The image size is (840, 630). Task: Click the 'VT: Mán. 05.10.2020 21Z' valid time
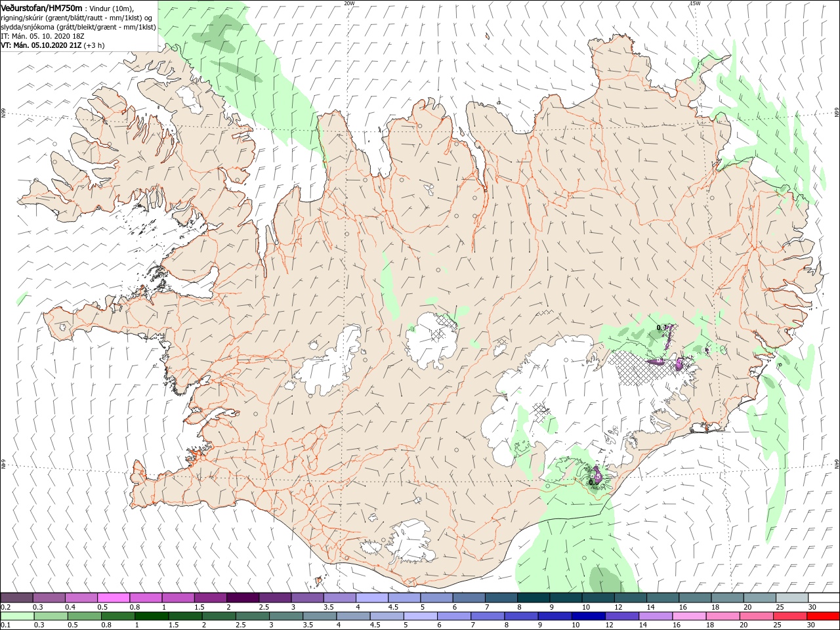[41, 45]
